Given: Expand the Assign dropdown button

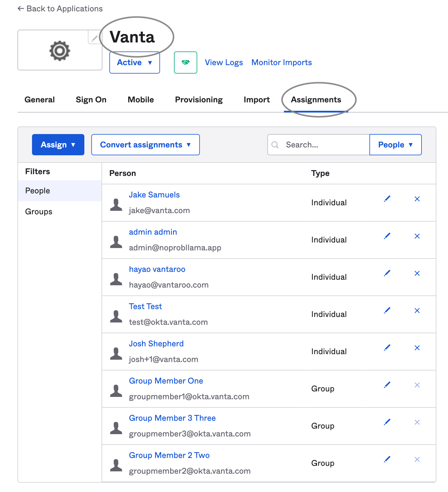Looking at the screenshot, I should pos(58,145).
